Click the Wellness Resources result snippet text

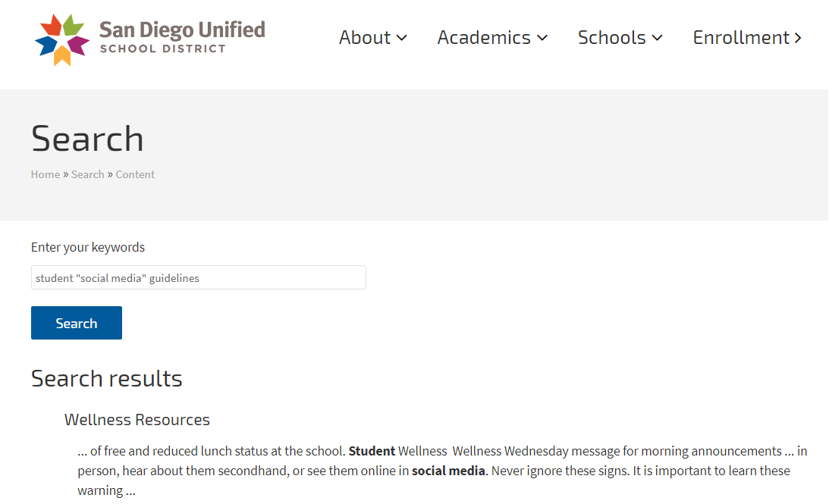tap(441, 471)
